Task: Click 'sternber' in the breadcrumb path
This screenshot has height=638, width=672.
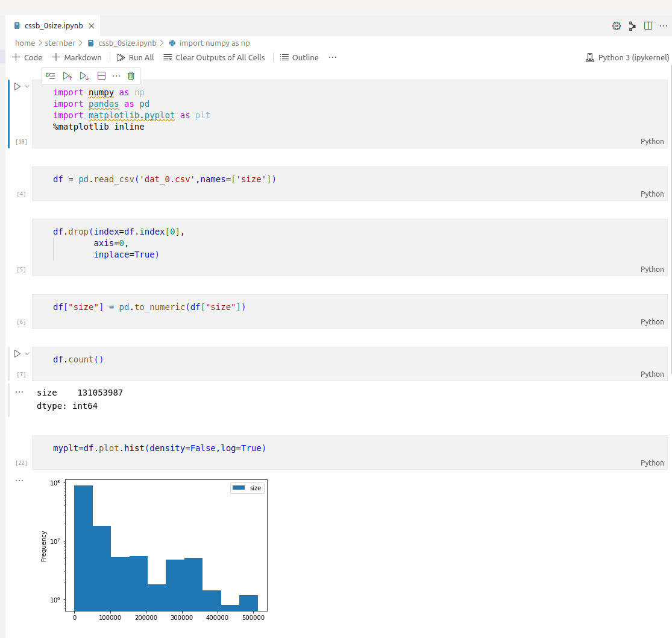Action: click(x=60, y=43)
